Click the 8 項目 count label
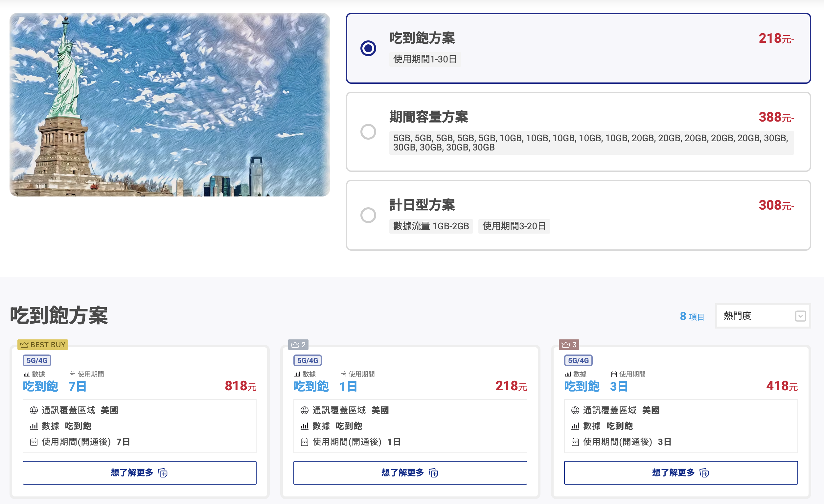This screenshot has height=504, width=824. pyautogui.click(x=692, y=316)
